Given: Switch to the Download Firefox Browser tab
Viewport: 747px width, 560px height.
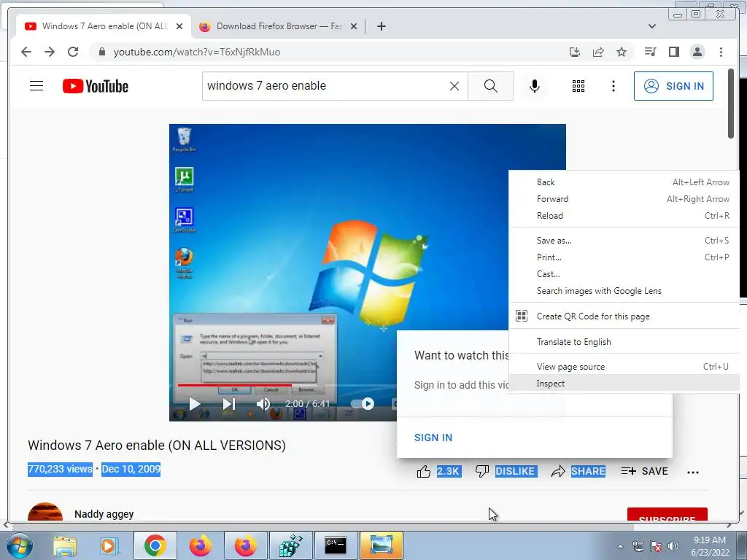Looking at the screenshot, I should [x=279, y=26].
